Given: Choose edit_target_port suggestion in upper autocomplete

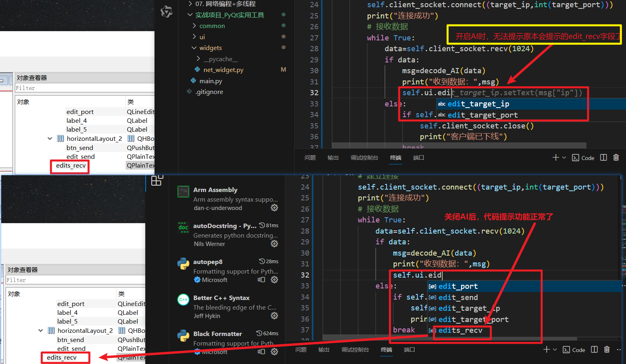Looking at the screenshot, I should tap(531, 115).
